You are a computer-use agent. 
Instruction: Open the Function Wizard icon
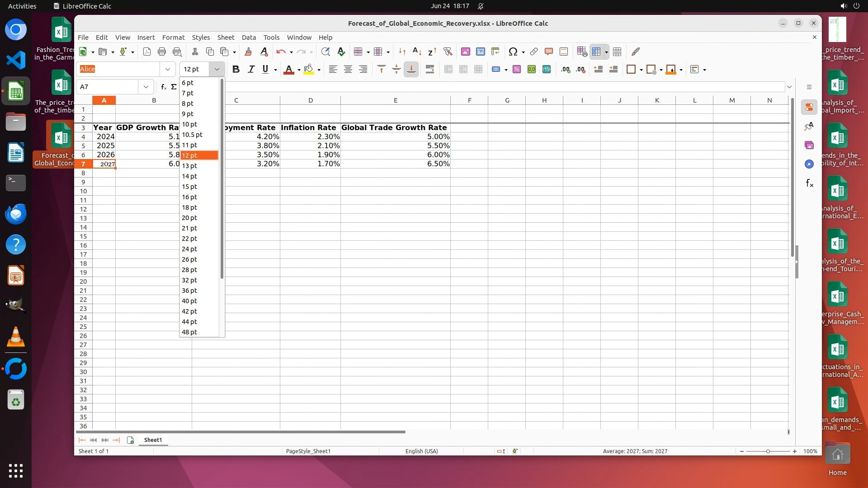click(x=163, y=87)
